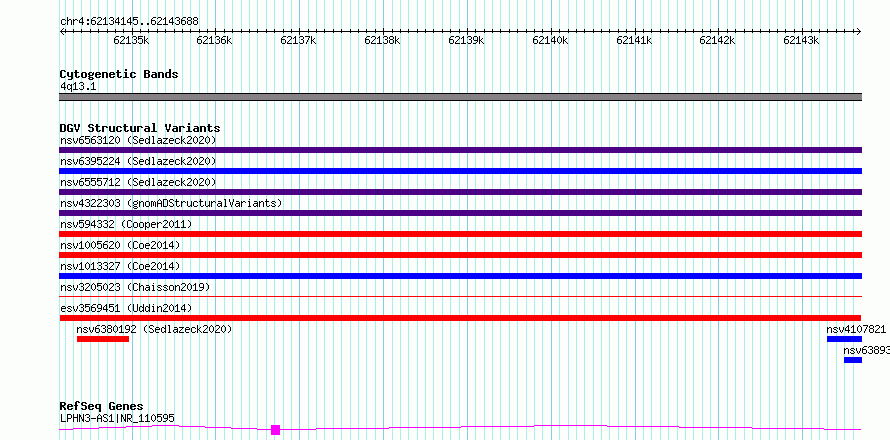Open the nsv594332 (Cooper2011) label
This screenshot has width=890, height=440.
click(x=126, y=224)
